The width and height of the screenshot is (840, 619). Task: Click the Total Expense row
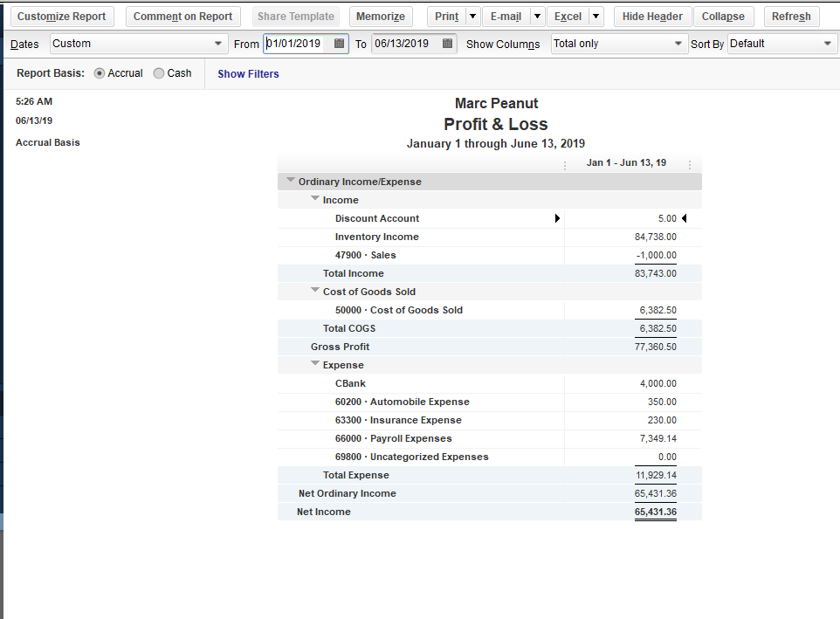(x=490, y=475)
